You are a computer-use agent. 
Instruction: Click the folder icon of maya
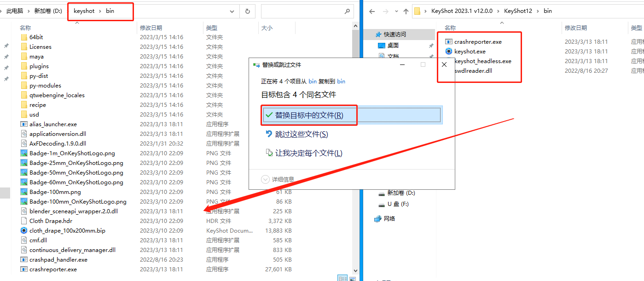pyautogui.click(x=24, y=56)
